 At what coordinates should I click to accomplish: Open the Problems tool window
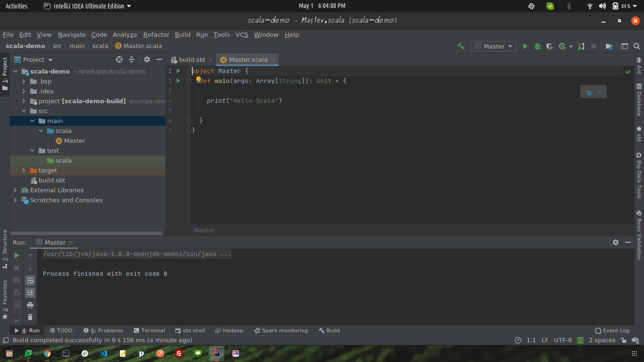103,330
